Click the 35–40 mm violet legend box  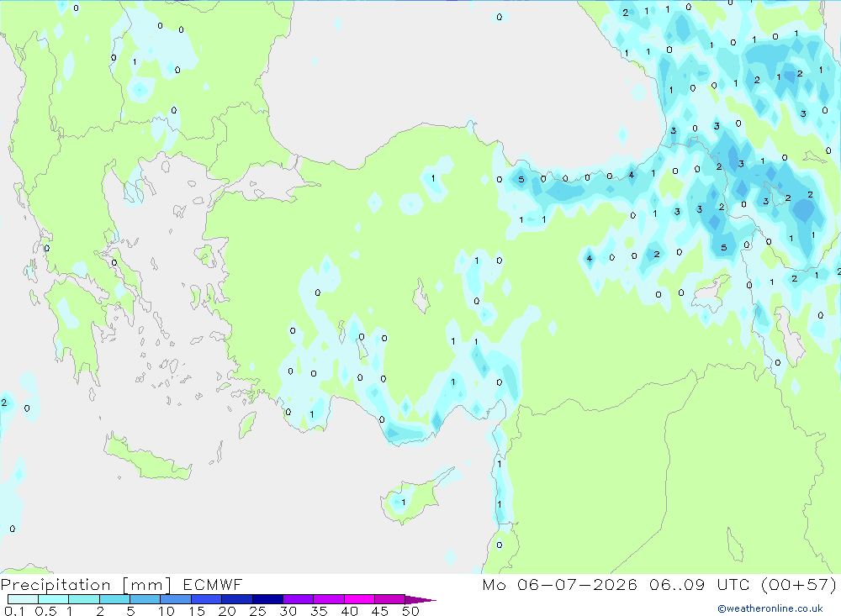coord(329,599)
